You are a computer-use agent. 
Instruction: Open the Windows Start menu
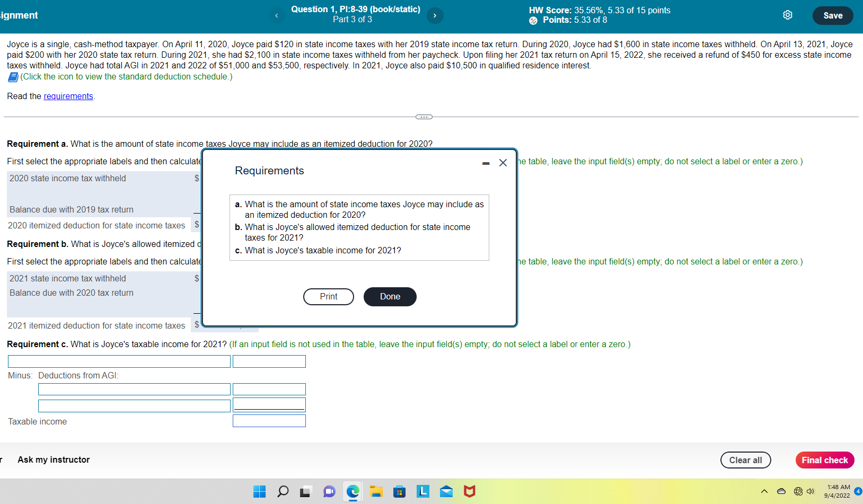coord(260,492)
